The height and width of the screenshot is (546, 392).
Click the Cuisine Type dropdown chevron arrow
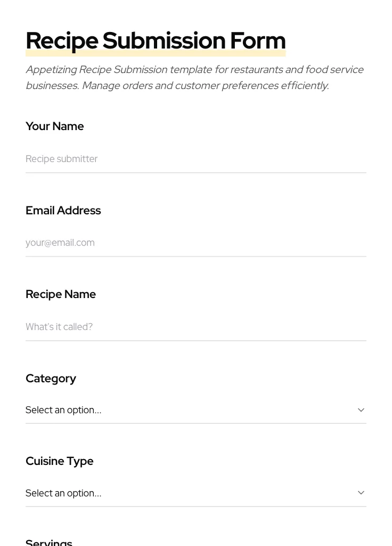(361, 493)
